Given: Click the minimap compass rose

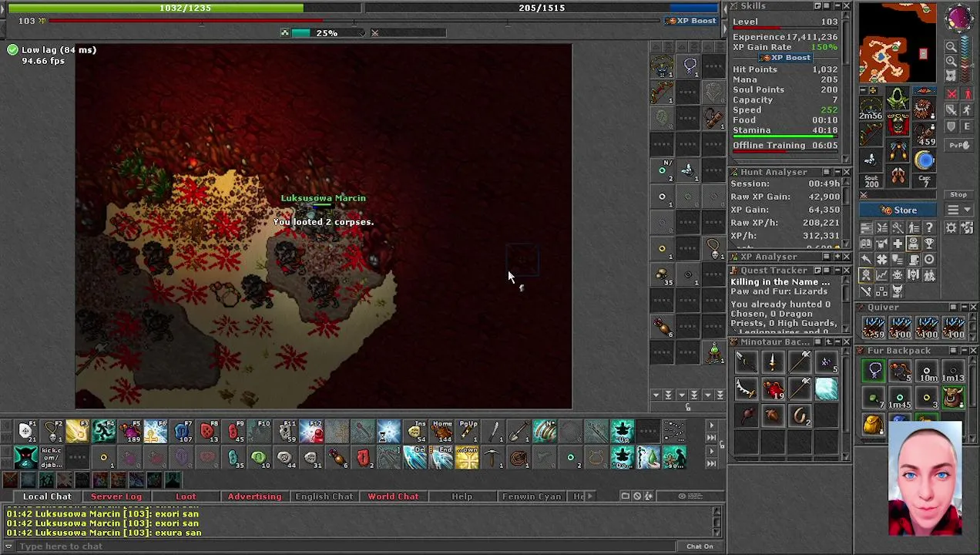Looking at the screenshot, I should click(x=959, y=17).
